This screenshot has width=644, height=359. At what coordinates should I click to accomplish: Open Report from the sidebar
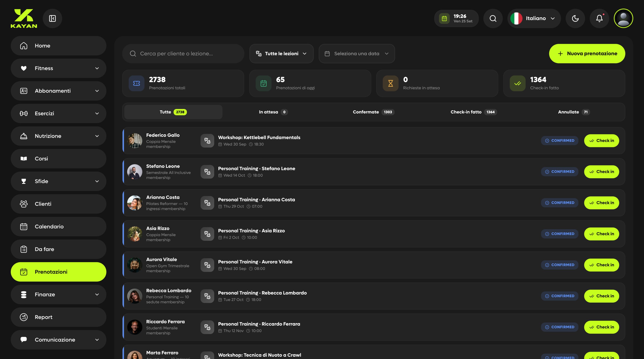click(59, 317)
